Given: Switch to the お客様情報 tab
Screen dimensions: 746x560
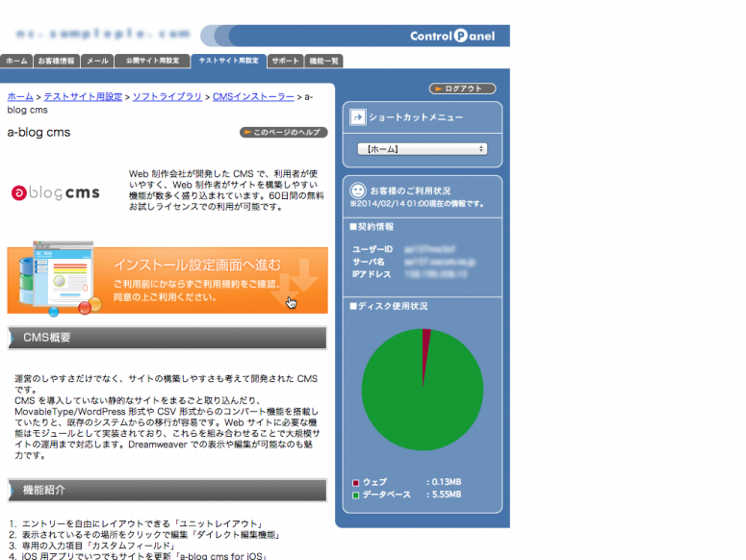Looking at the screenshot, I should click(55, 61).
